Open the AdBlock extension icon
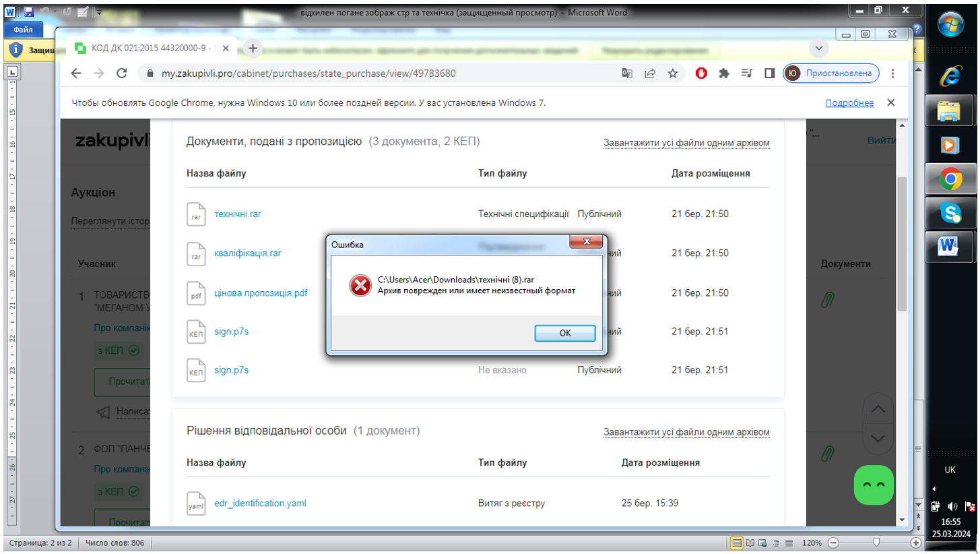Screen dimensions: 980x554 [x=701, y=73]
